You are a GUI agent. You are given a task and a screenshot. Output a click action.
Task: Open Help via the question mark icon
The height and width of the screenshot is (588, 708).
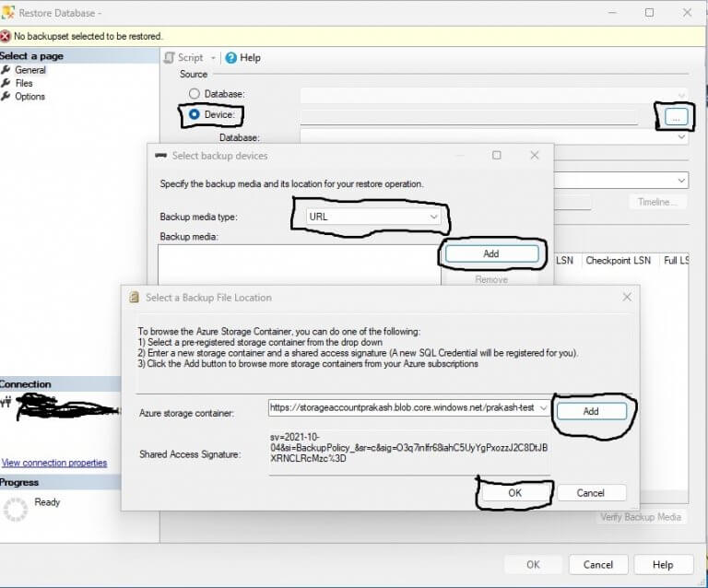point(230,58)
